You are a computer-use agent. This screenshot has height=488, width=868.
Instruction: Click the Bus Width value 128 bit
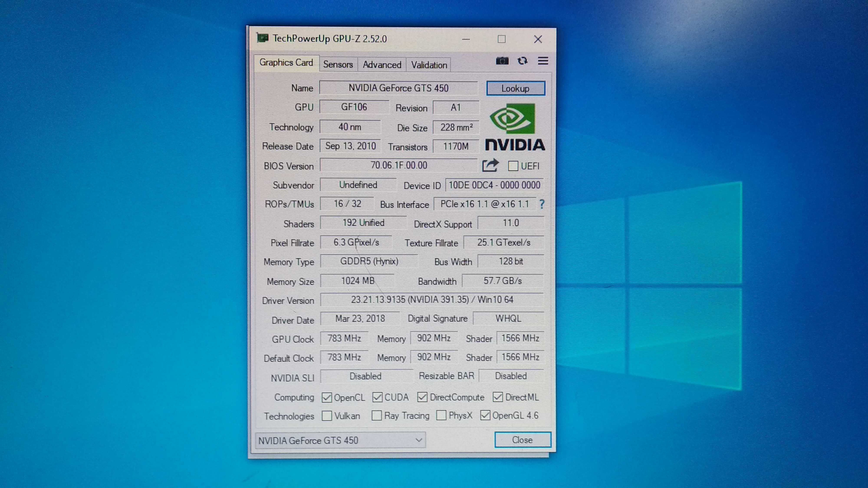511,261
